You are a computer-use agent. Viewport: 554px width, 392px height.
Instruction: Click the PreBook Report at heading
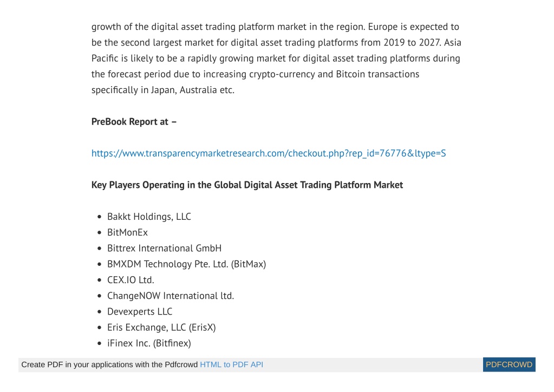(134, 121)
